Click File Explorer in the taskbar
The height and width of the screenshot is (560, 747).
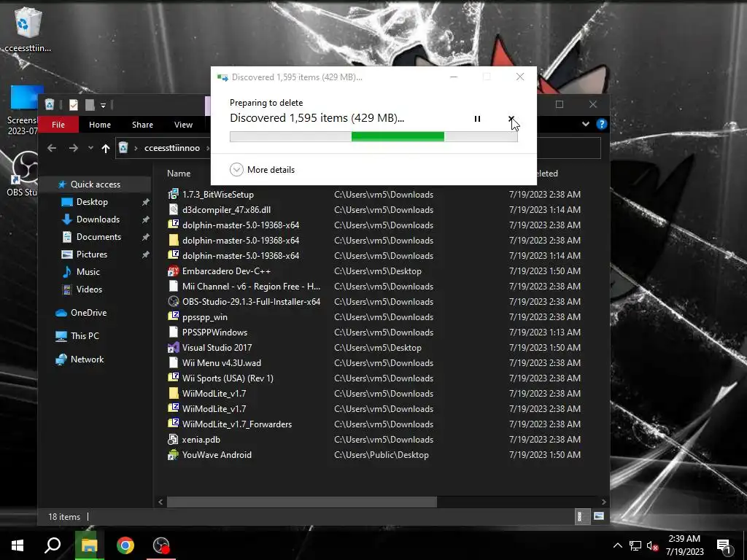coord(89,545)
